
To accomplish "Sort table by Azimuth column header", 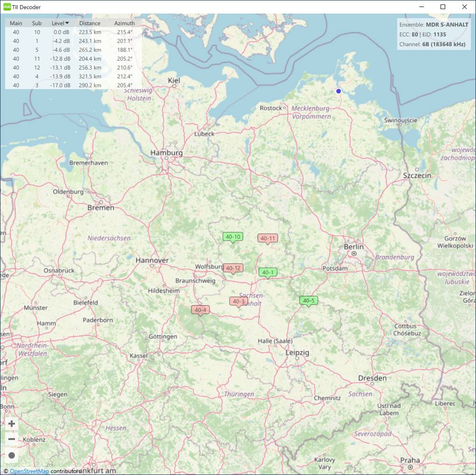I will click(x=124, y=23).
